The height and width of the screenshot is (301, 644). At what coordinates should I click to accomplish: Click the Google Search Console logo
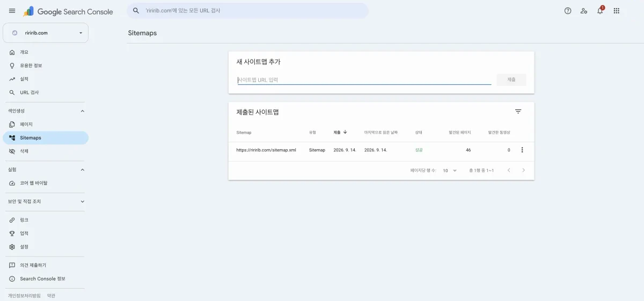pyautogui.click(x=68, y=11)
